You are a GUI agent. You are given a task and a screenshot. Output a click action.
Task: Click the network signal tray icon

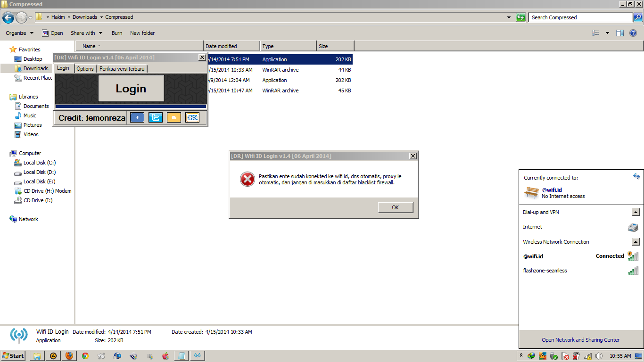coord(588,356)
